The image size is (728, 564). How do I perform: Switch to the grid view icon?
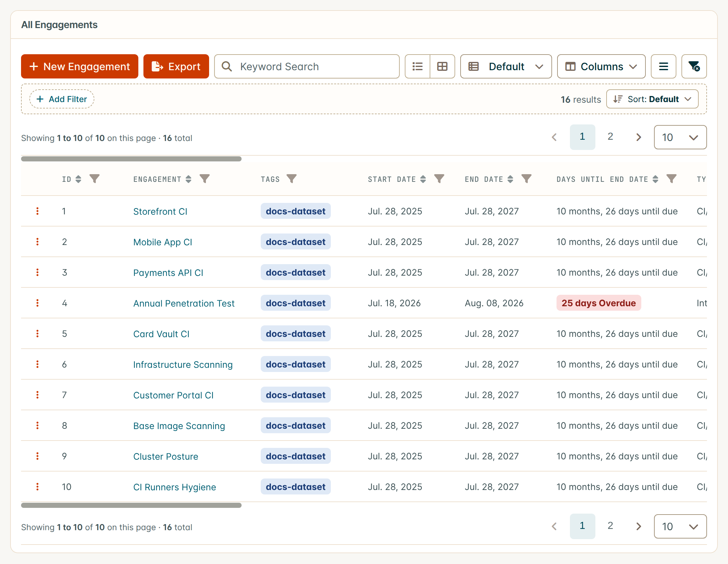tap(442, 66)
